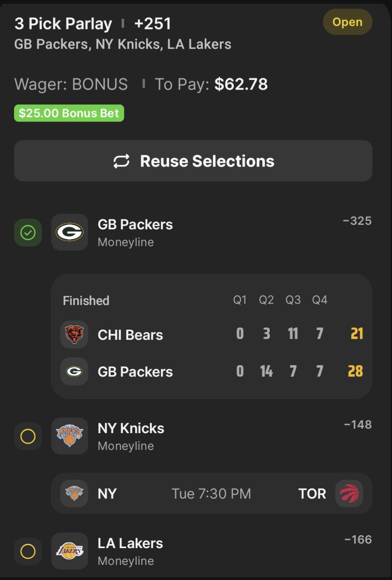The height and width of the screenshot is (580, 392).
Task: Select the GB Packers Moneyline pick label
Action: tap(135, 232)
